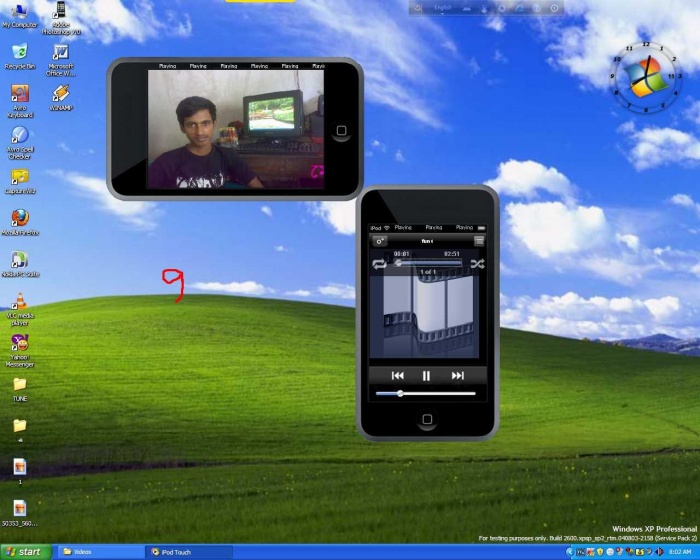Open the English language dropdown in top bar
700x560 pixels.
coord(442,8)
